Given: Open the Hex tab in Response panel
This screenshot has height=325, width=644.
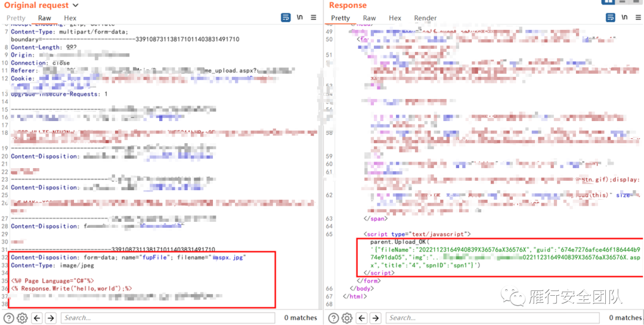Looking at the screenshot, I should (395, 18).
